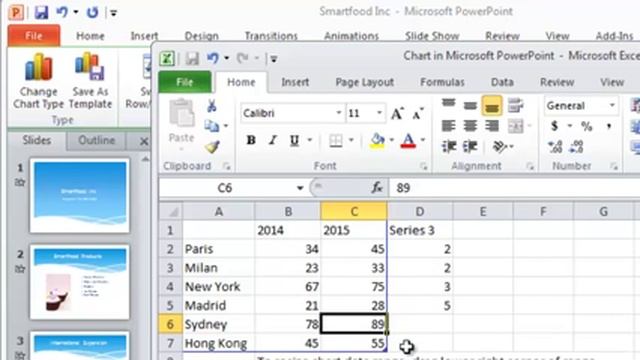Select slide 2 thumbnail in PowerPoint

(80, 282)
